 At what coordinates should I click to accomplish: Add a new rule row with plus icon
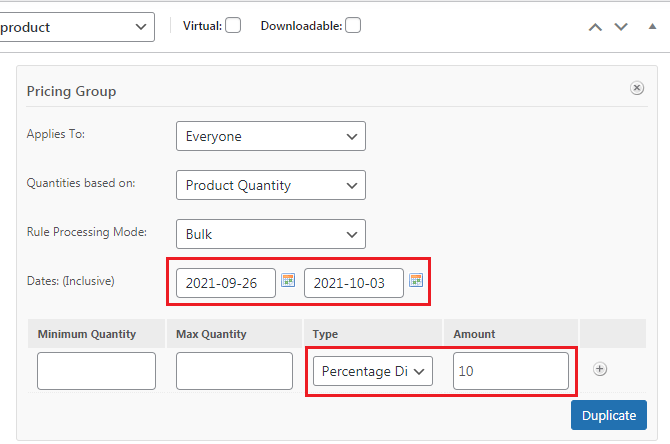[600, 369]
